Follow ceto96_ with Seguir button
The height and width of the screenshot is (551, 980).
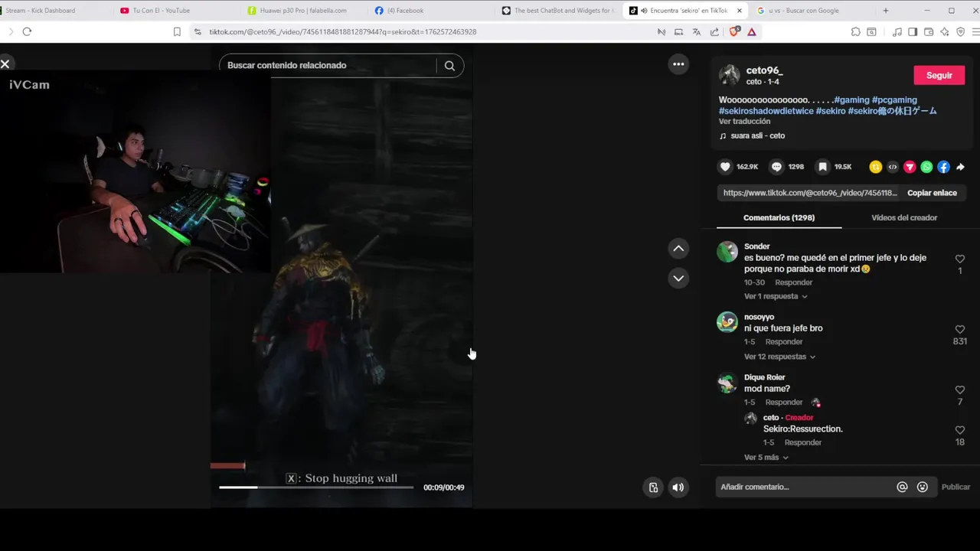click(x=939, y=75)
